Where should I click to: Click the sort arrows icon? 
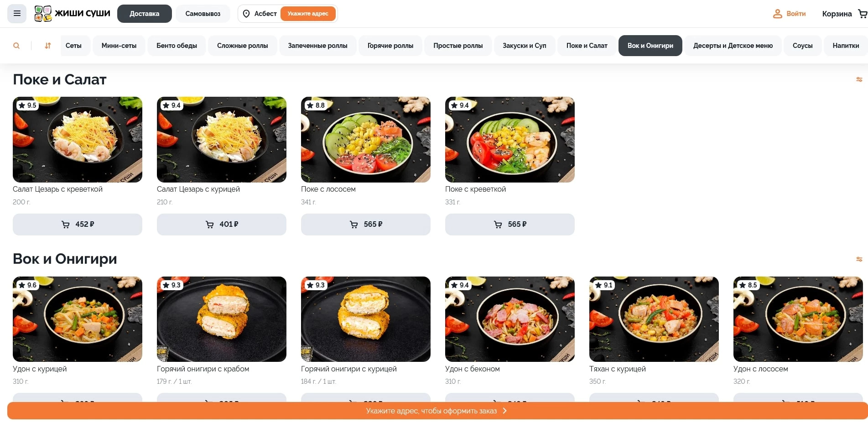coord(48,46)
